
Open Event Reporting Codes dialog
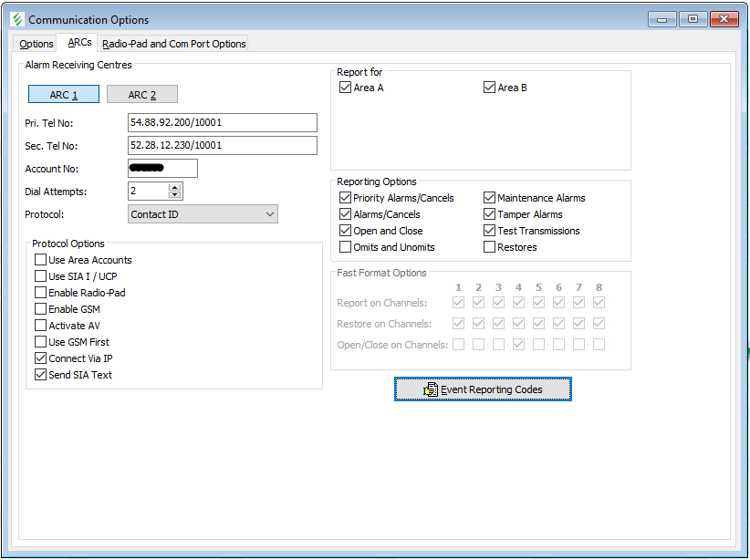coord(483,389)
